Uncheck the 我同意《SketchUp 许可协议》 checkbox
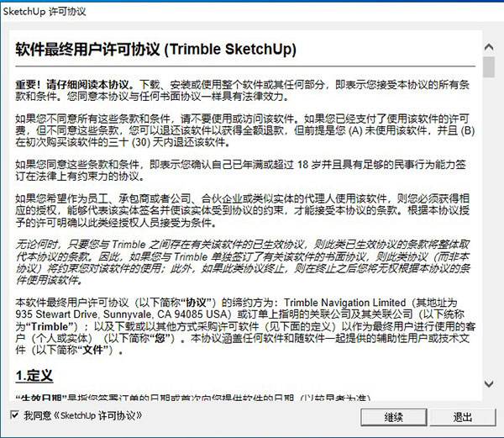504x438 pixels. point(15,414)
